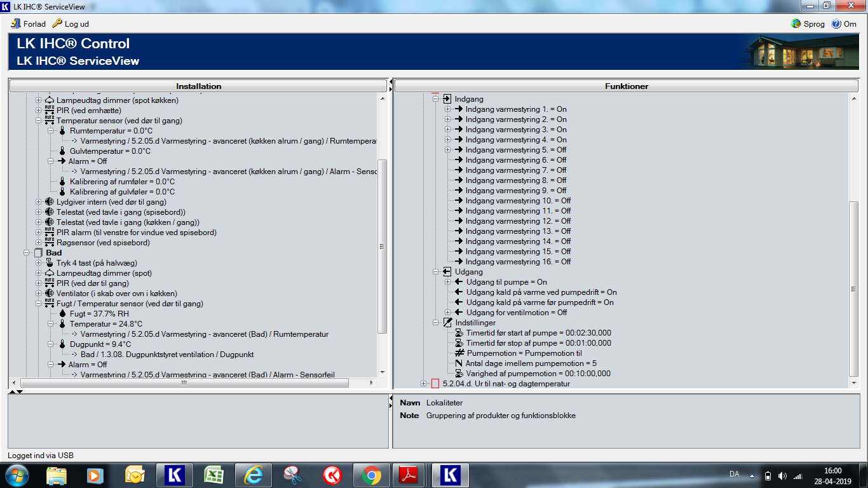Click thermometer icon beside Dugpunkt = 9.4°C
Screen dimensions: 868x488
pyautogui.click(x=62, y=344)
